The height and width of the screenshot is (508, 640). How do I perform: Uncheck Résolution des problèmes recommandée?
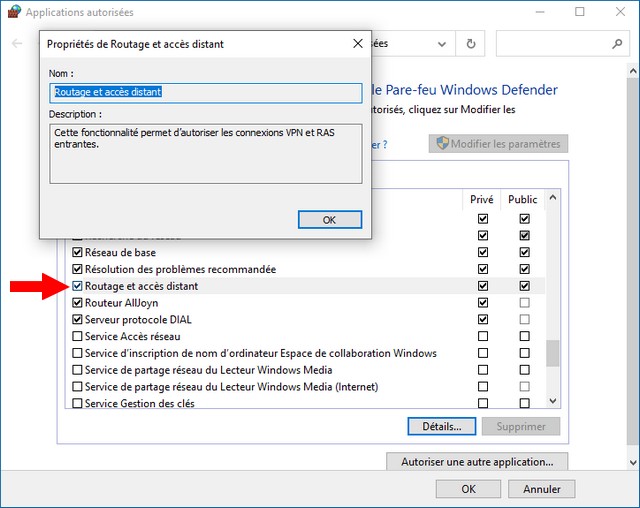(77, 269)
